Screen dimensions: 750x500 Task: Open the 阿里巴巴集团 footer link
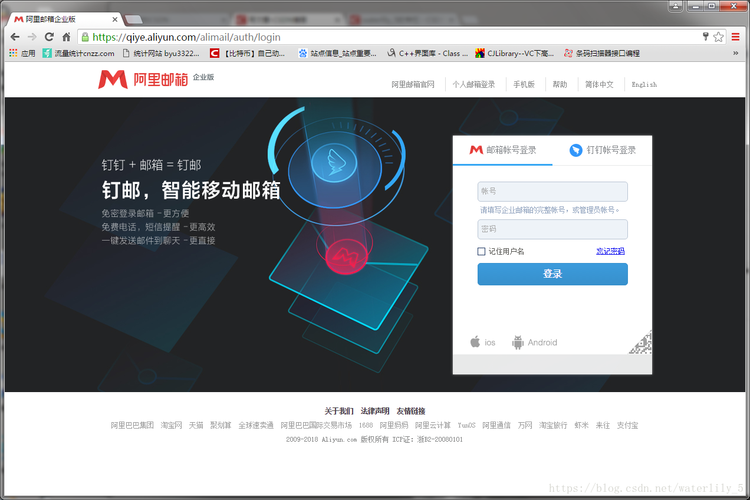(132, 425)
